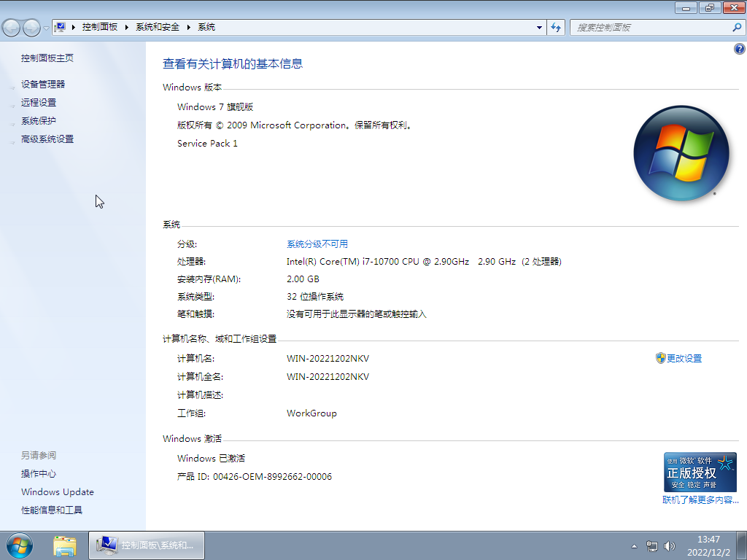747x560 pixels.
Task: Open Windows Explorer from the taskbar
Action: tap(65, 545)
